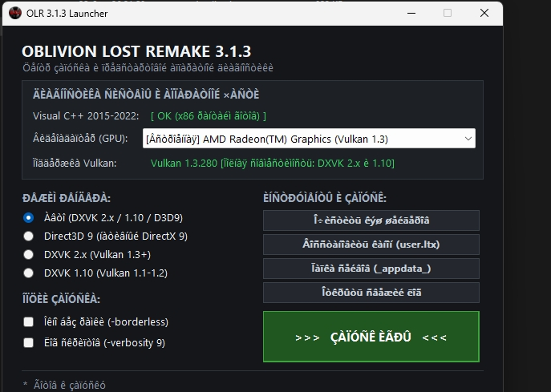Click the green OK x86 Visual C++ status text
551x392 pixels.
[209, 116]
